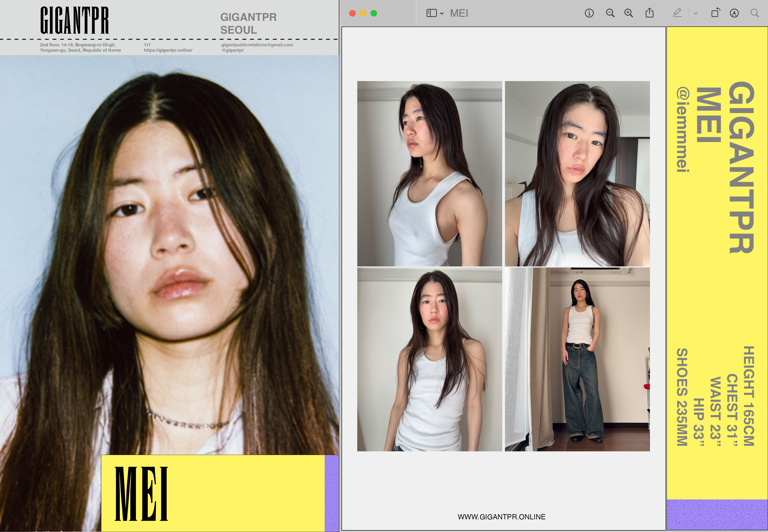
Task: Toggle the sidebar view button
Action: click(431, 13)
